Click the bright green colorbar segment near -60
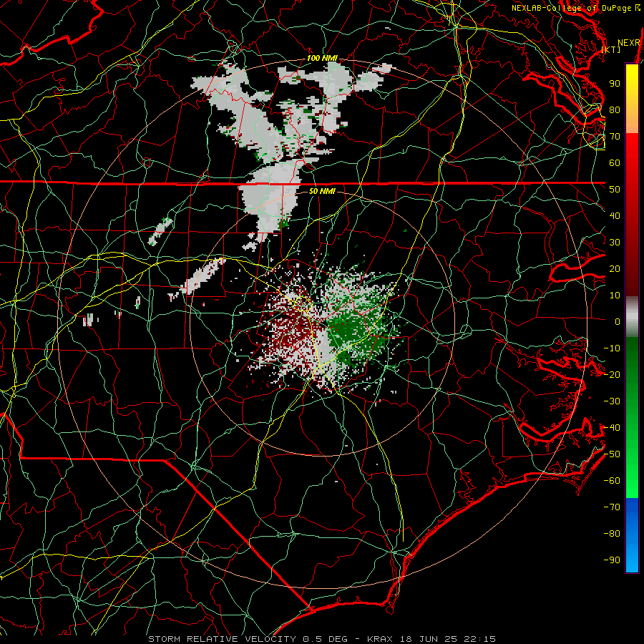Image resolution: width=644 pixels, height=644 pixels. 632,481
